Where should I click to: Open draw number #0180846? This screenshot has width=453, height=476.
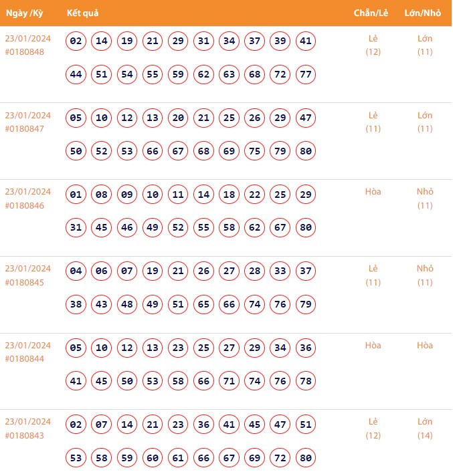pos(25,206)
